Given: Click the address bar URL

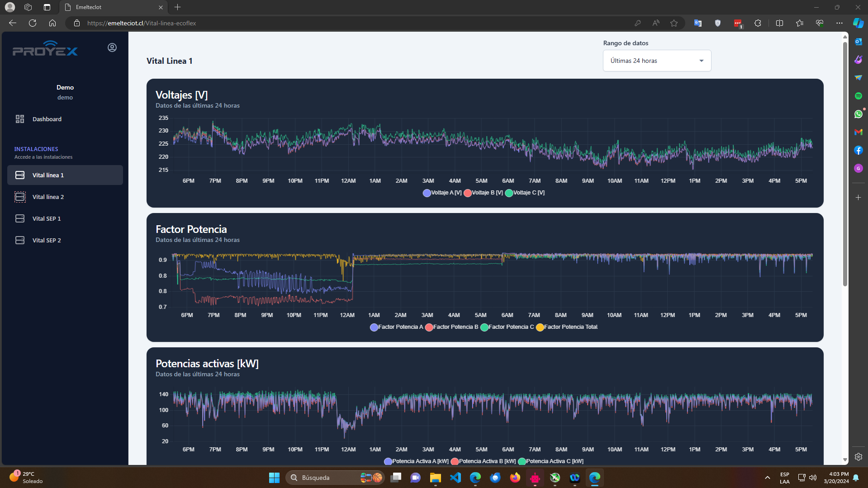Looking at the screenshot, I should click(x=142, y=23).
